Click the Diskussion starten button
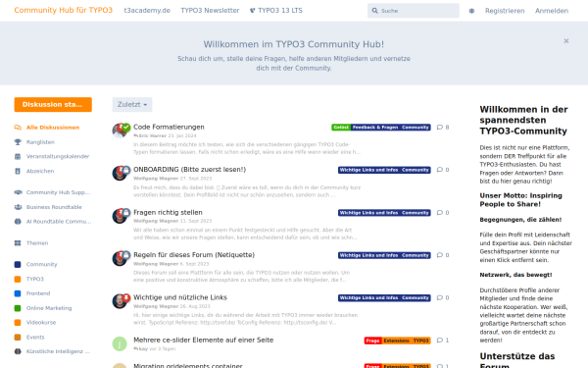This screenshot has height=368, width=588. pyautogui.click(x=53, y=104)
